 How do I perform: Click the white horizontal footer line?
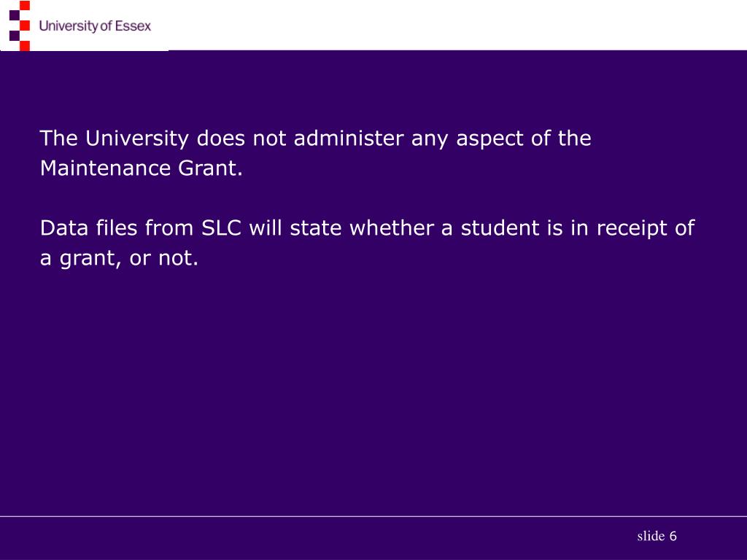pyautogui.click(x=373, y=516)
